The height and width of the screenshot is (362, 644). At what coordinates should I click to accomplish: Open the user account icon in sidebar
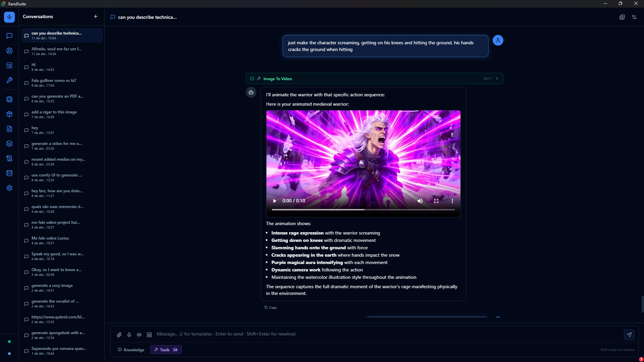(9, 51)
